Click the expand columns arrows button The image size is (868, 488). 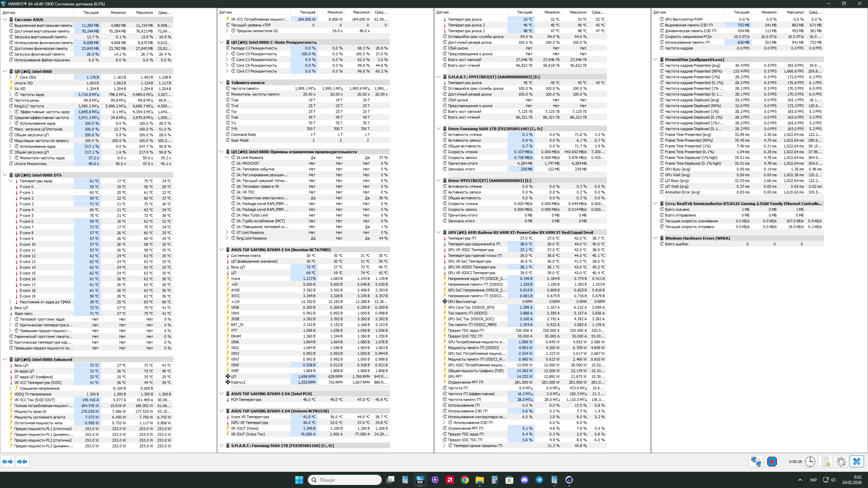[7, 462]
